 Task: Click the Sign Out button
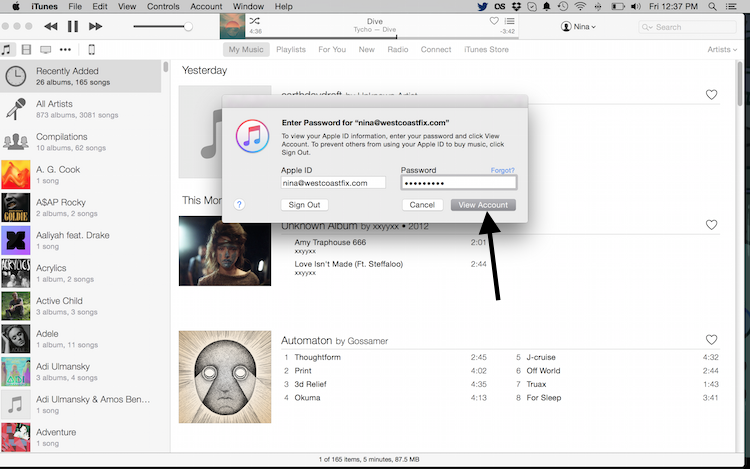pyautogui.click(x=304, y=205)
